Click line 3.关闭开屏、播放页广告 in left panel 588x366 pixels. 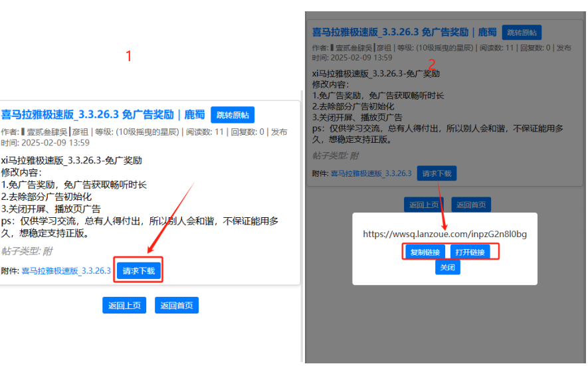coord(50,209)
